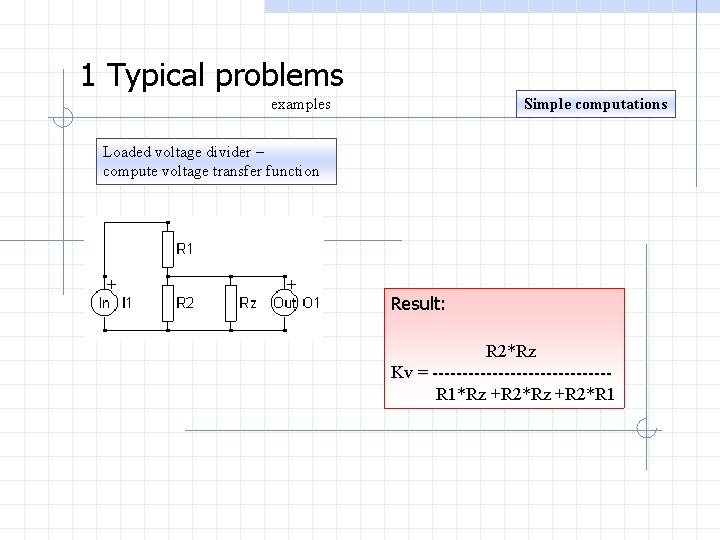Click the "O1" output label
The height and width of the screenshot is (540, 720).
point(311,303)
